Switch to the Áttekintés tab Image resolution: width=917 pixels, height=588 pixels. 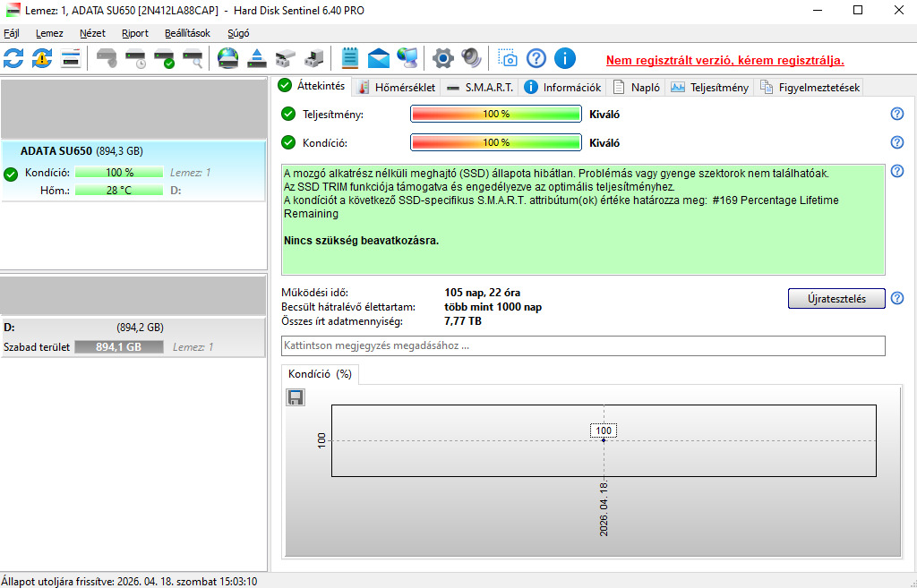[313, 86]
